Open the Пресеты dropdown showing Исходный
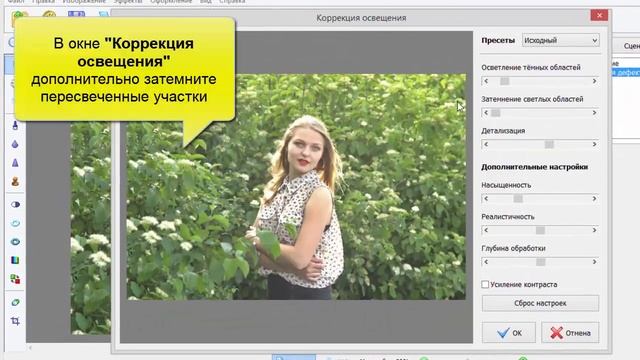Image resolution: width=640 pixels, height=360 pixels. pos(560,40)
